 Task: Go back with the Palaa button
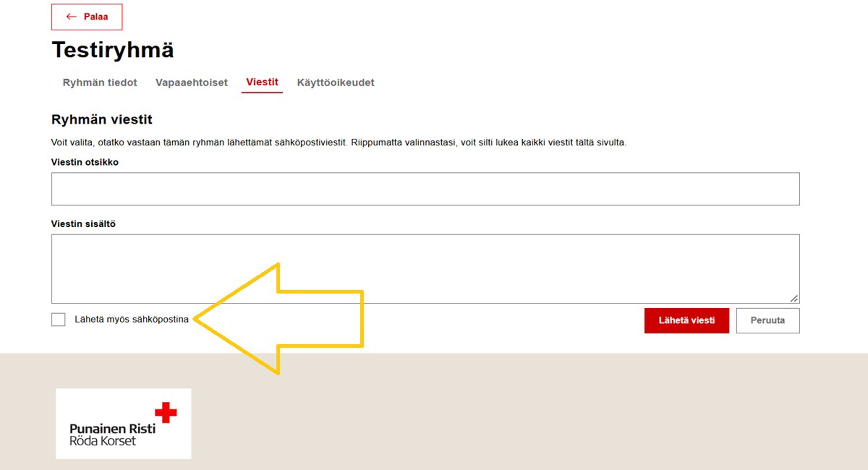point(87,17)
